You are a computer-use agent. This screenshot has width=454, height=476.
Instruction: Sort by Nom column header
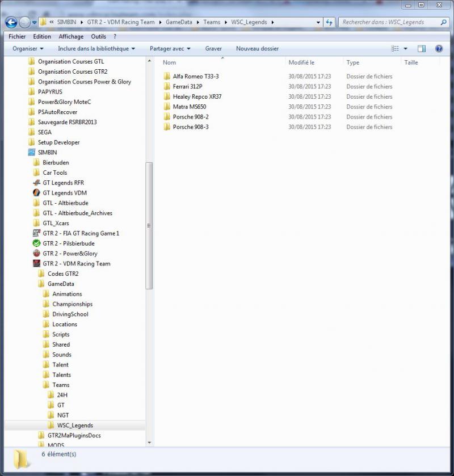[169, 62]
